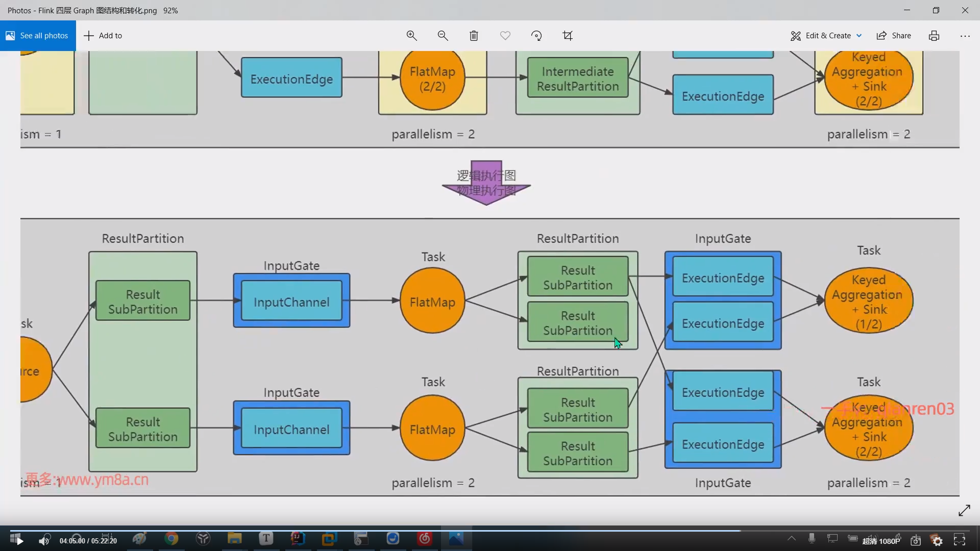Open the three-dot more options menu
This screenshot has height=551, width=980.
pos(965,36)
